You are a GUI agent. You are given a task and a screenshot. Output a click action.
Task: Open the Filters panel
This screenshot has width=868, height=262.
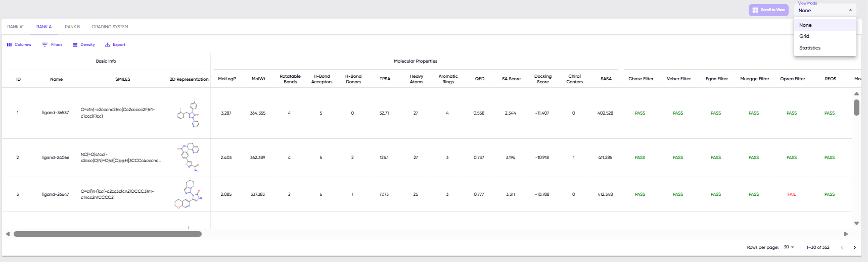52,45
